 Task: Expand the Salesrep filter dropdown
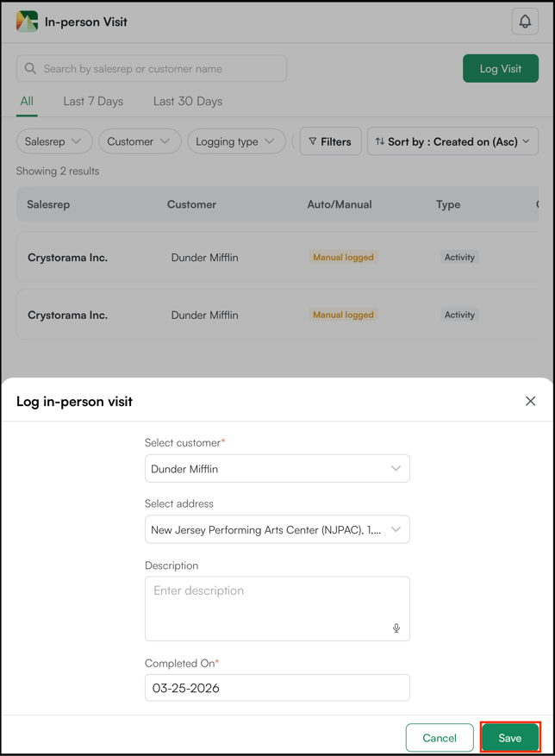click(x=54, y=141)
